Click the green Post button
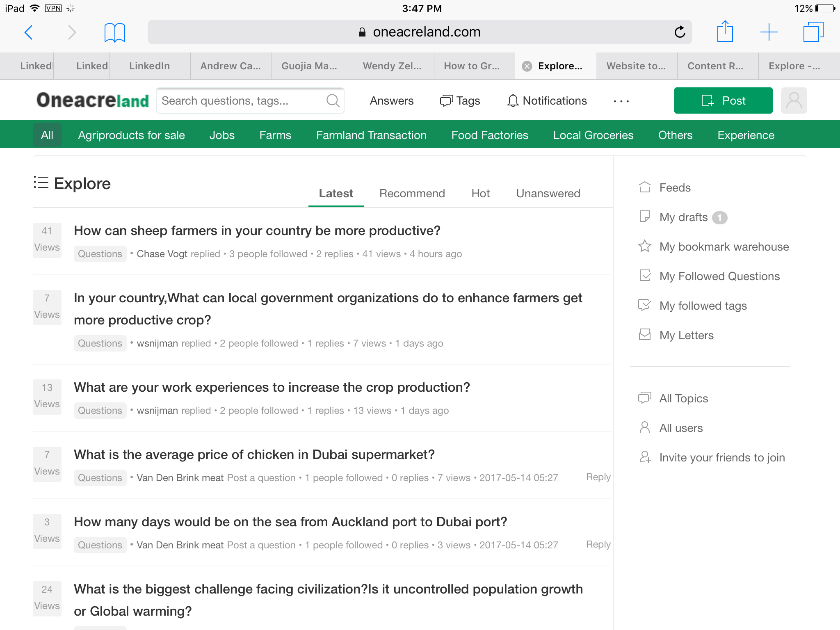Viewport: 840px width, 630px height. coord(723,100)
